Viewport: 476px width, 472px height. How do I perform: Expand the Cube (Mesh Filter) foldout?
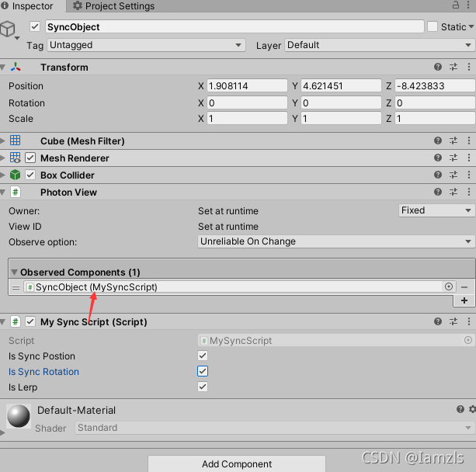2,141
